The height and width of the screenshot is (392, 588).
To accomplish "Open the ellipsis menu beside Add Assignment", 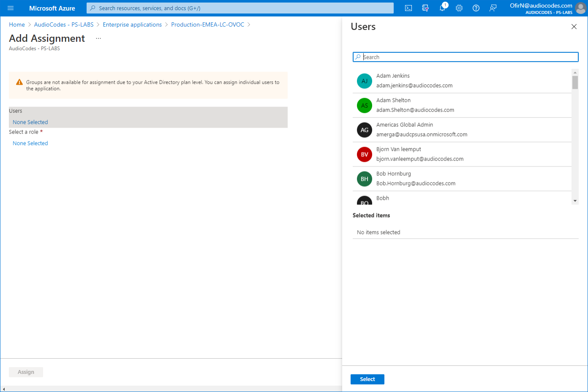I will [x=98, y=38].
